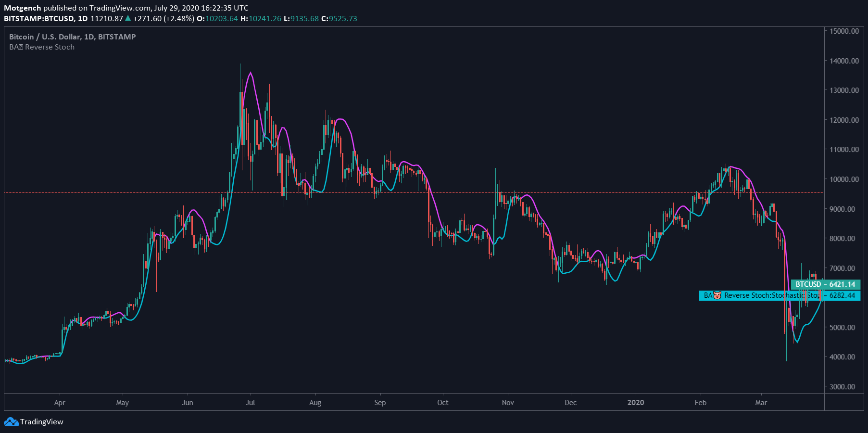Click the 10000.00 price axis label
The image size is (868, 433).
(844, 179)
